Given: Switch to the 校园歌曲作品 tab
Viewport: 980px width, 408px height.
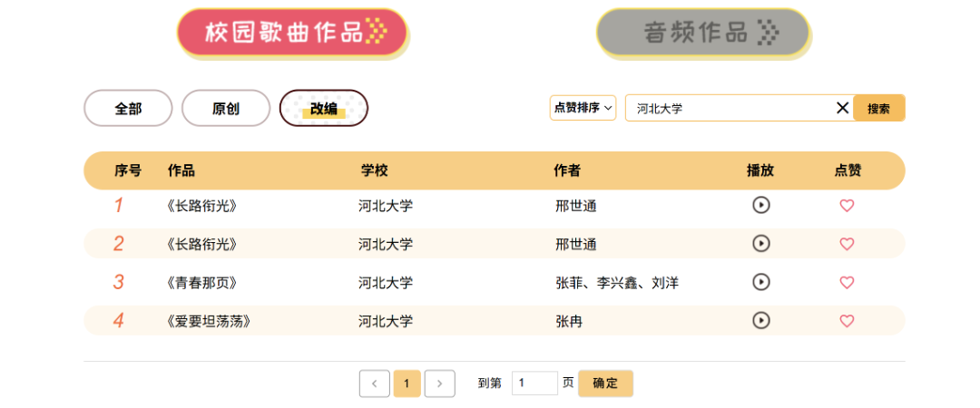Looking at the screenshot, I should [x=292, y=33].
